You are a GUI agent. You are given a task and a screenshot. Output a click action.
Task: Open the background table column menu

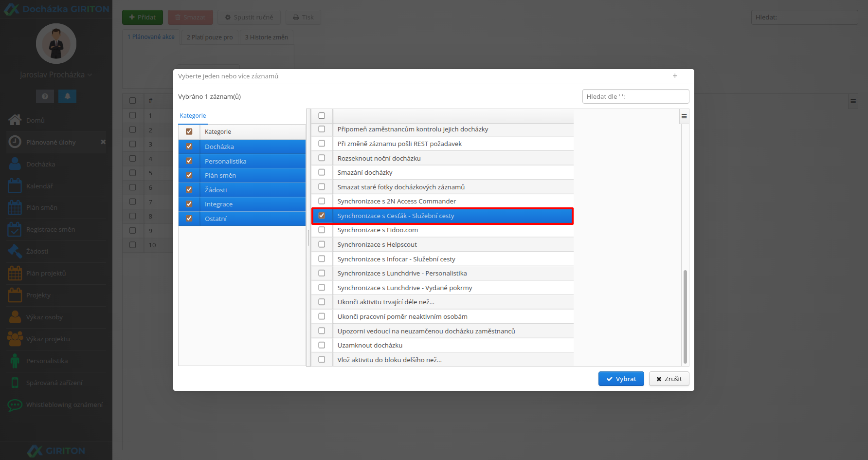[853, 101]
